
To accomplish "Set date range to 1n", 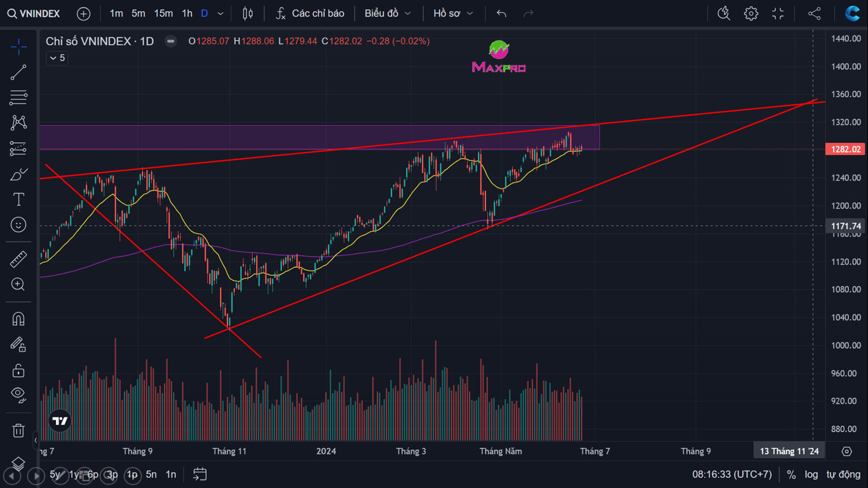I will [171, 474].
